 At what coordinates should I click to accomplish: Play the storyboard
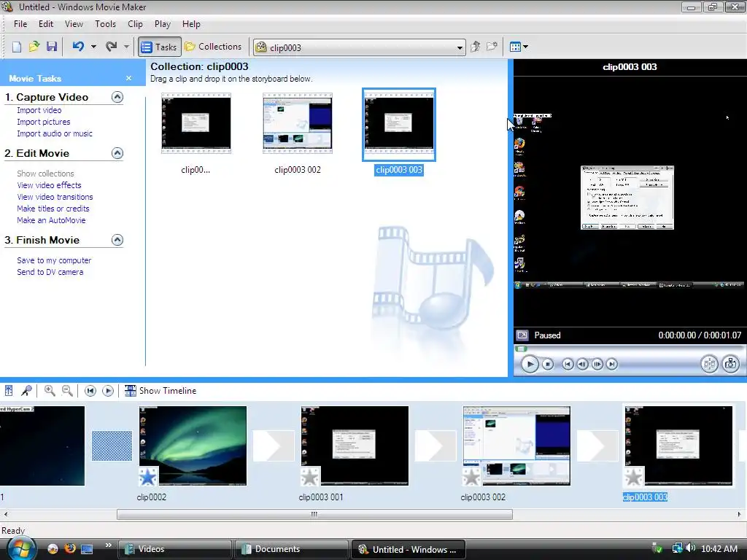click(108, 391)
